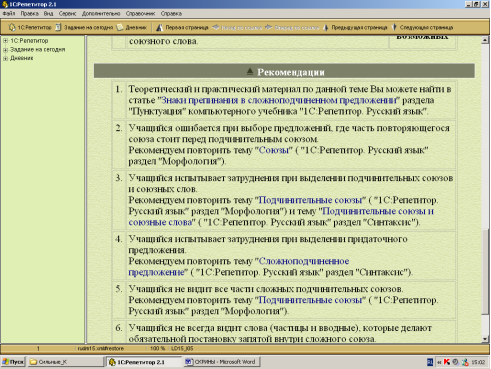The image size is (491, 369).
Task: Open Задание на сегодня from the toolbar
Action: (84, 27)
